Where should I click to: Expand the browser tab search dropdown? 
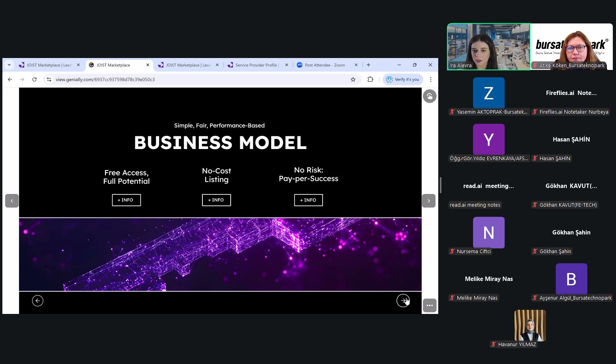point(9,65)
